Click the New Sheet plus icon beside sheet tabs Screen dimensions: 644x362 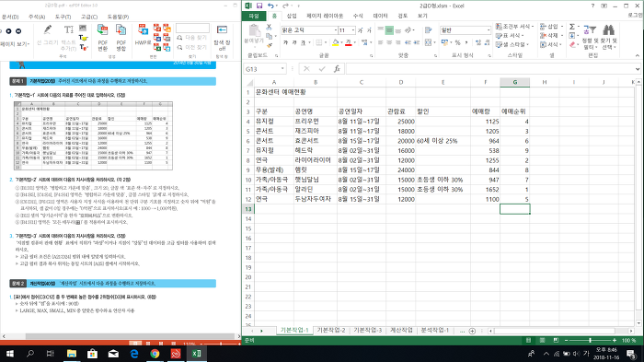[x=472, y=331]
